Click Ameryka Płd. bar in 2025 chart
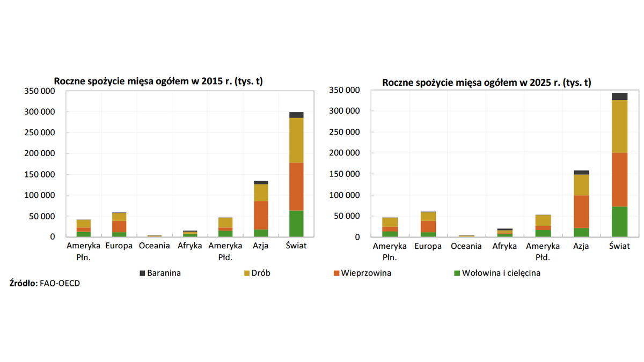Viewport: 644px width, 362px height. pos(543,226)
